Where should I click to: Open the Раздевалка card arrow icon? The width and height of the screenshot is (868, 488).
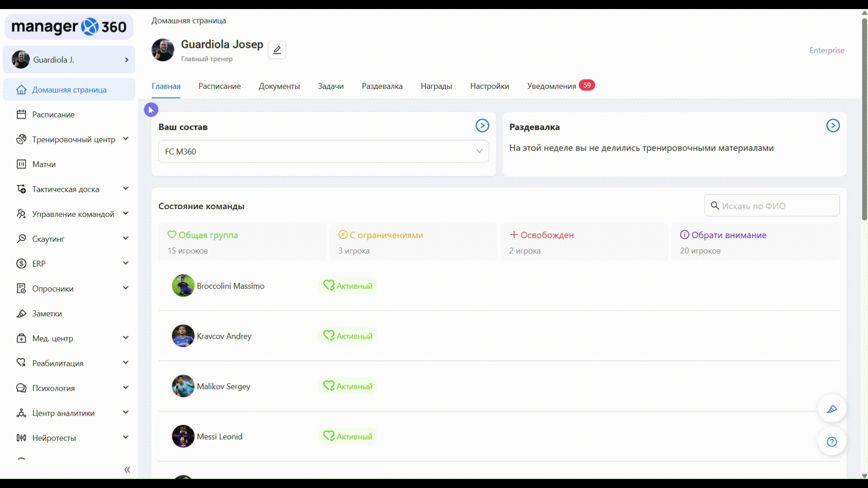click(833, 126)
